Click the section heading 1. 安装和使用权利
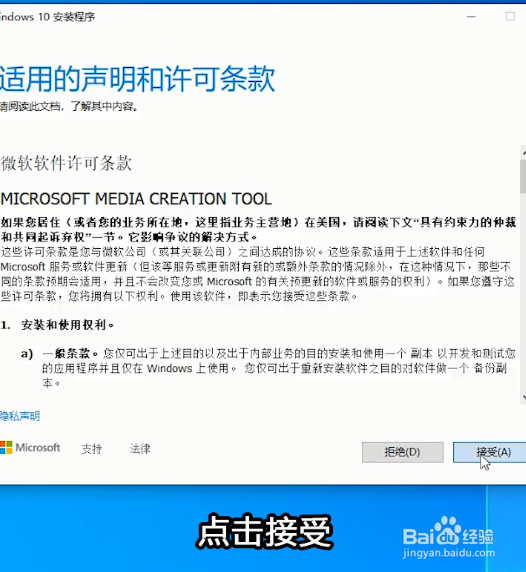 pyautogui.click(x=58, y=325)
